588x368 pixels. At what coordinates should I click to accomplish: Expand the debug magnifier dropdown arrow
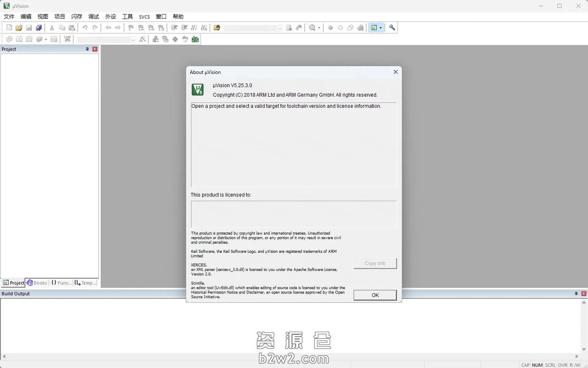319,28
